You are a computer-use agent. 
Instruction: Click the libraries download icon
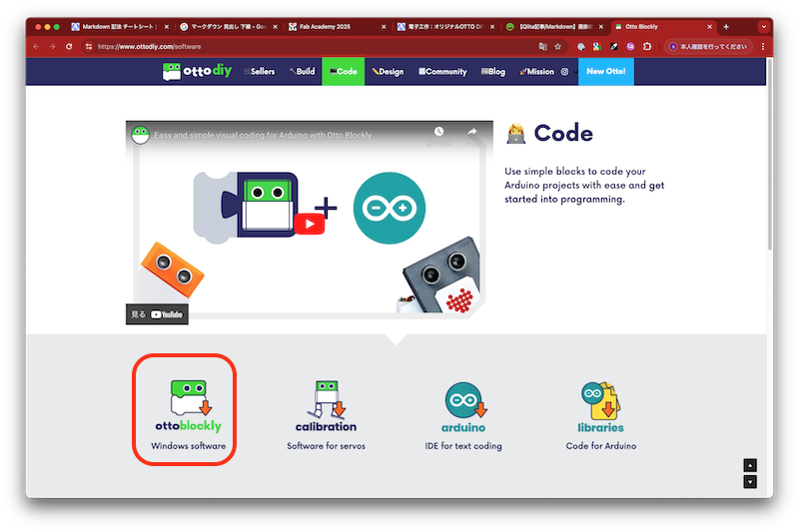[x=601, y=400]
